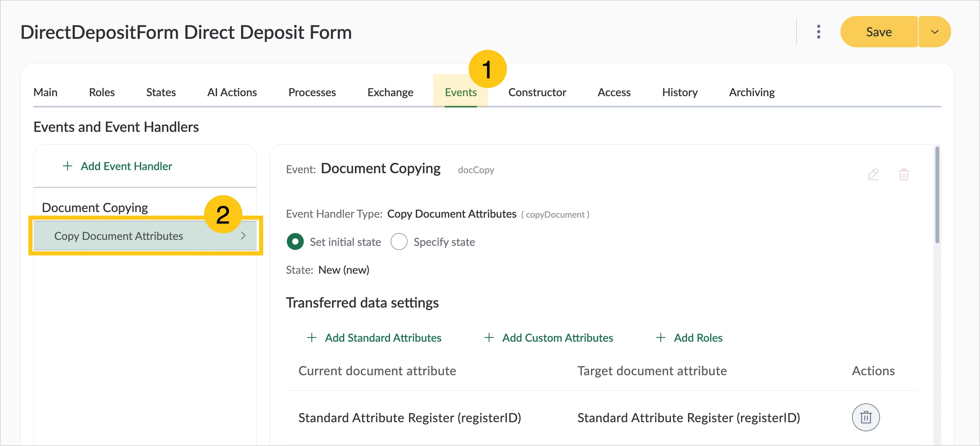Viewport: 980px width, 446px height.
Task: Open the AI Actions tab
Action: (x=232, y=92)
